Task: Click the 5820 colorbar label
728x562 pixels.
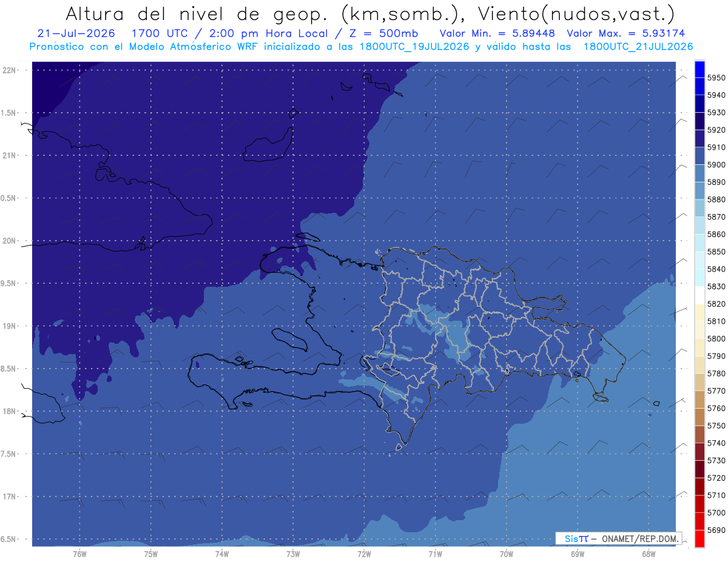Action: [x=716, y=304]
